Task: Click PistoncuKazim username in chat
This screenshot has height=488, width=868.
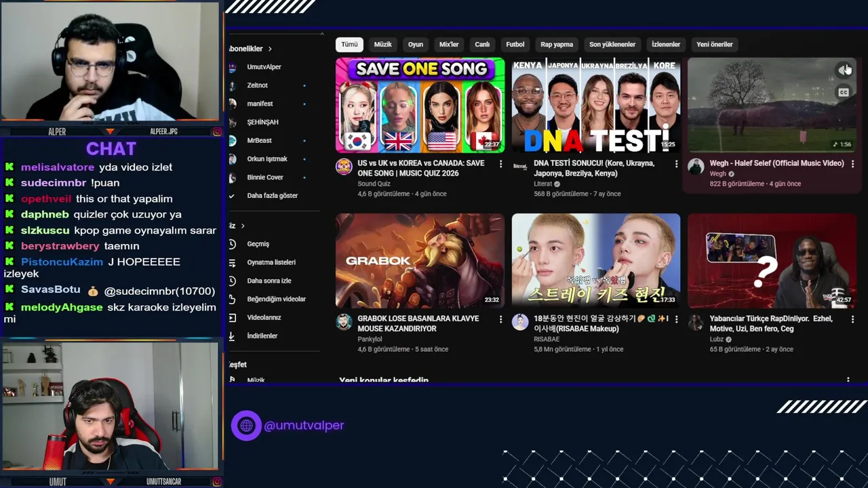Action: pos(62,262)
